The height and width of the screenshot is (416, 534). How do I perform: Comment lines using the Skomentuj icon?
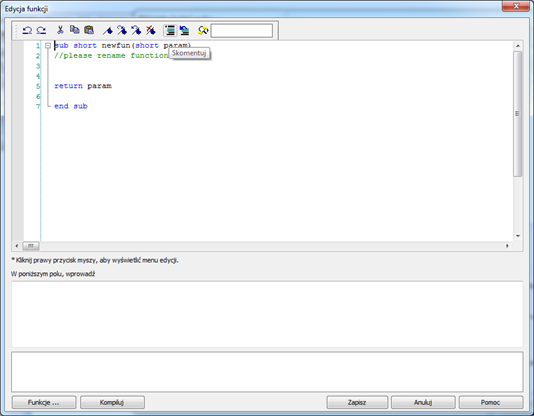(x=170, y=31)
